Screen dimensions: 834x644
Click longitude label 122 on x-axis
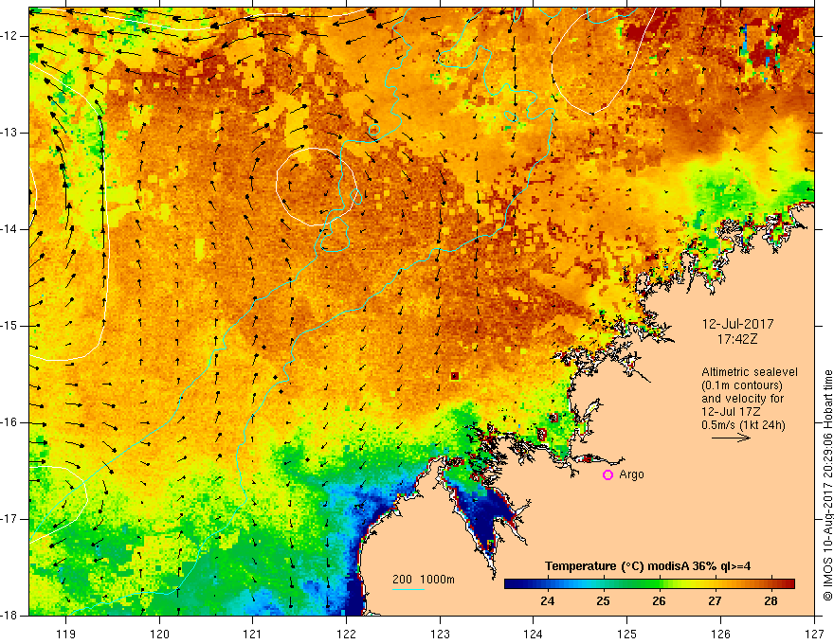346,634
